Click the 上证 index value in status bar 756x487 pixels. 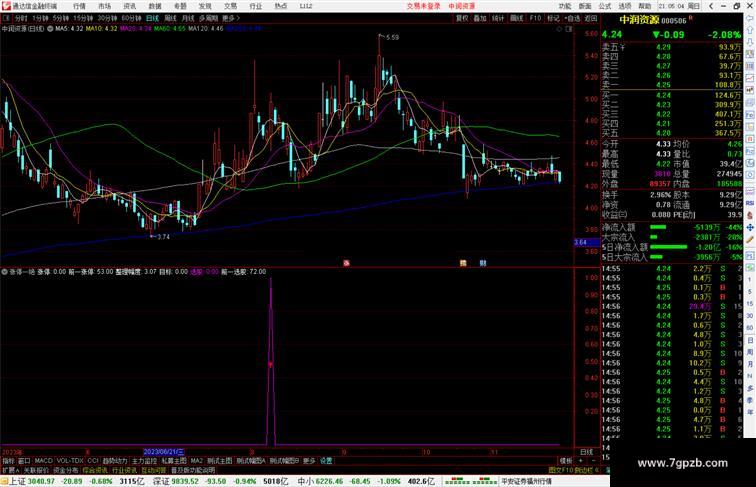point(41,481)
